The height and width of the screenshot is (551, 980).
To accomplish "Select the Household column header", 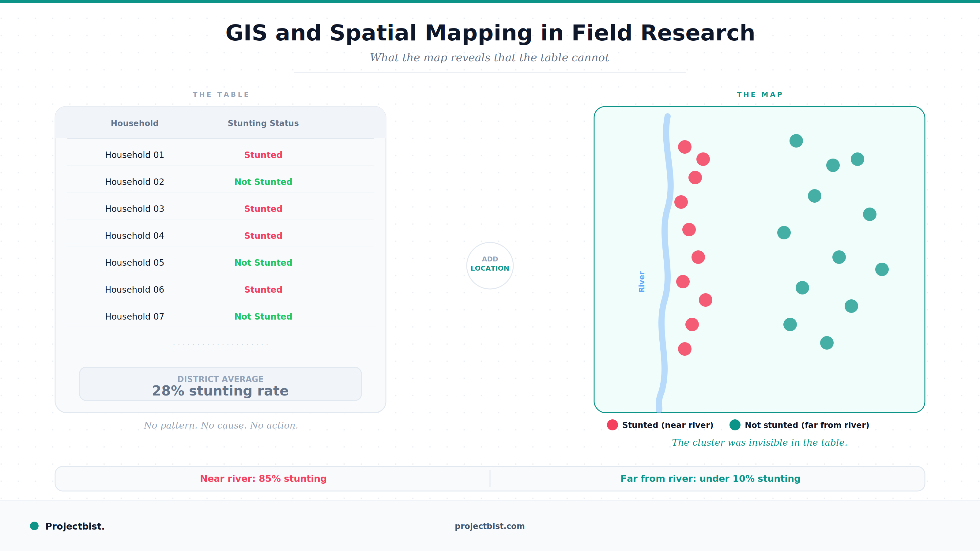I will [135, 123].
